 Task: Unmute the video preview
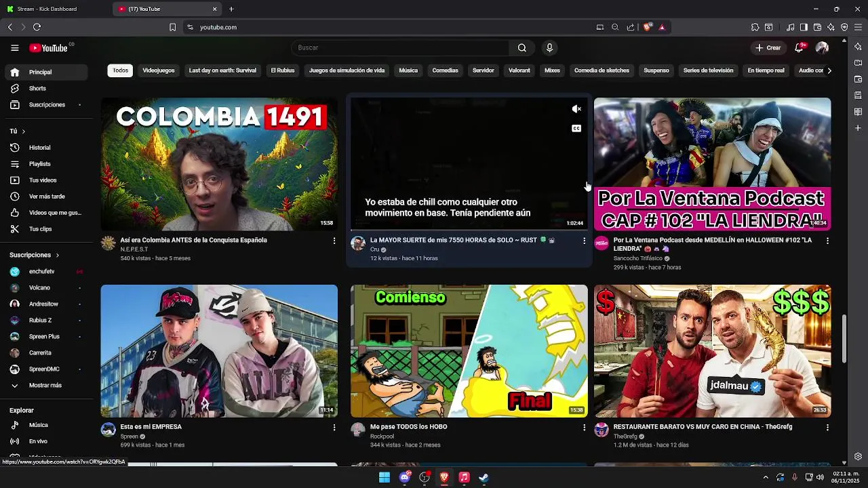tap(576, 109)
